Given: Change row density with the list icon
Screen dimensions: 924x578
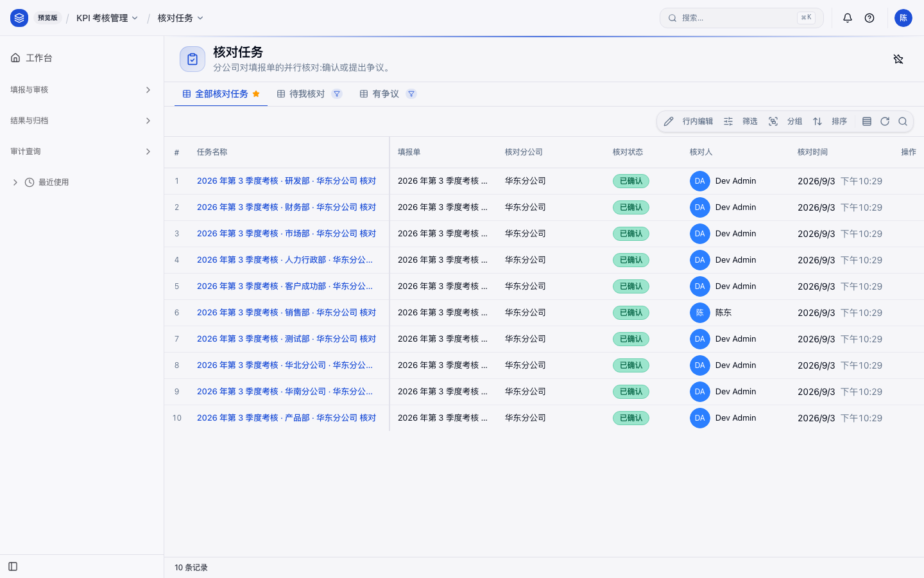Looking at the screenshot, I should pyautogui.click(x=867, y=121).
